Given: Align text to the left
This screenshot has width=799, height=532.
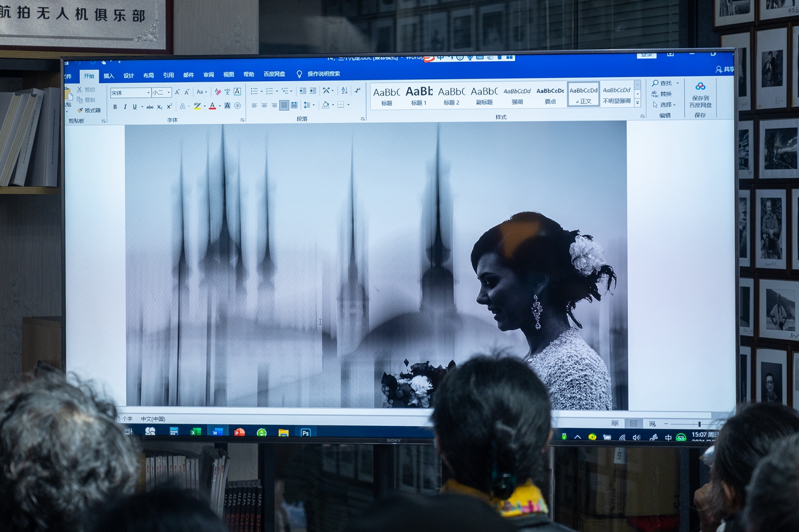Looking at the screenshot, I should (255, 105).
